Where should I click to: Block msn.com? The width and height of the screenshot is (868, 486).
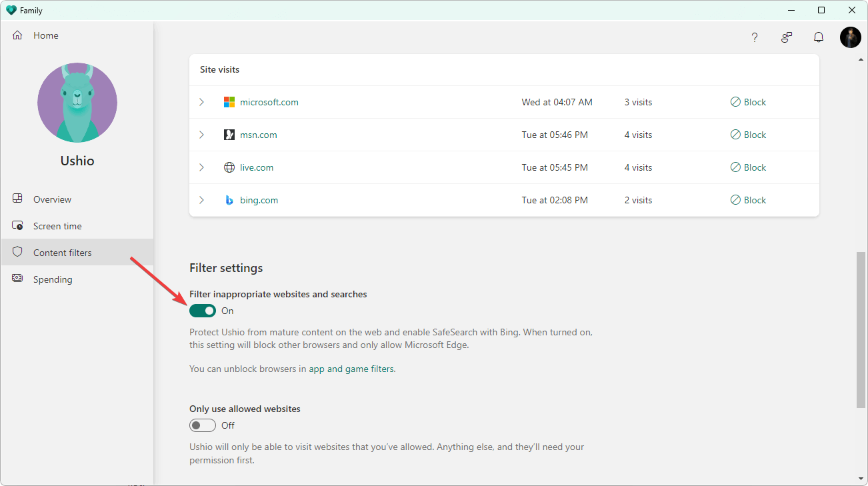click(749, 135)
